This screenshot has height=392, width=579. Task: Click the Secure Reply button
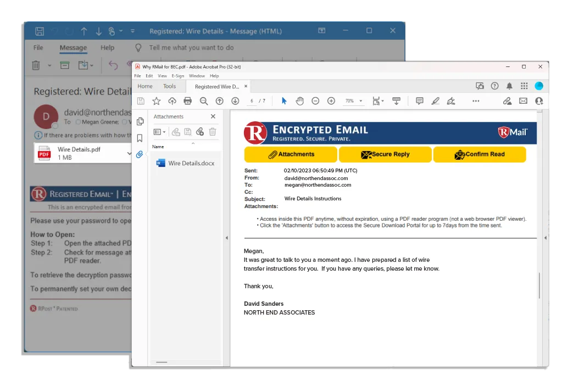(x=385, y=154)
